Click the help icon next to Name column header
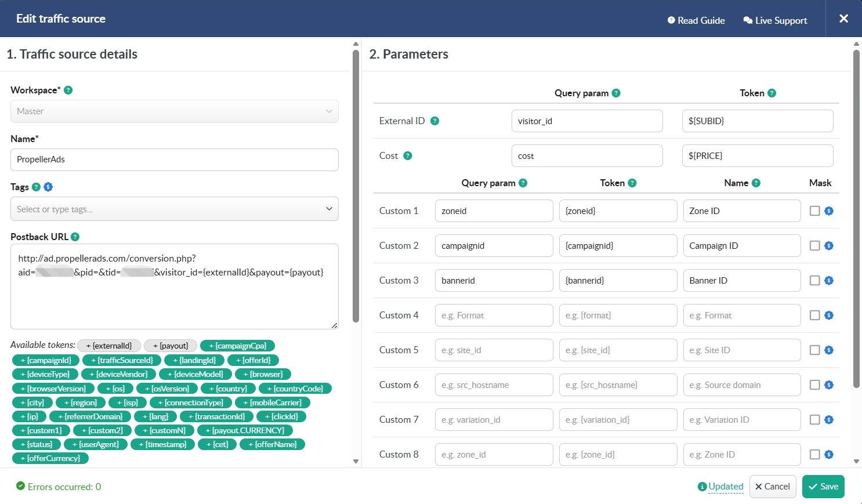 756,183
